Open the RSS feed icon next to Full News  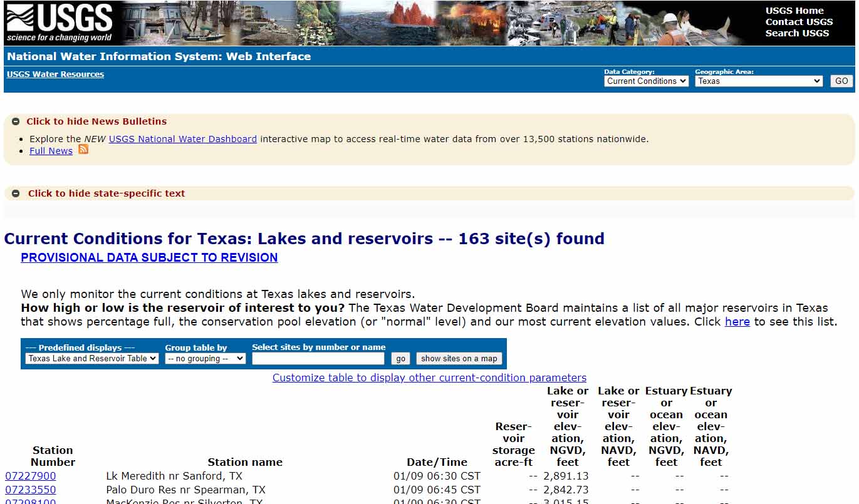pos(83,150)
